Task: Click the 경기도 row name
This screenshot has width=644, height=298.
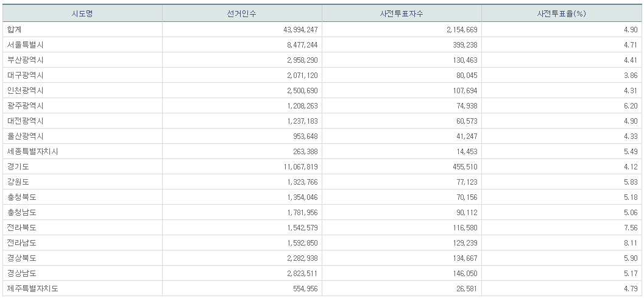Action: (x=18, y=166)
